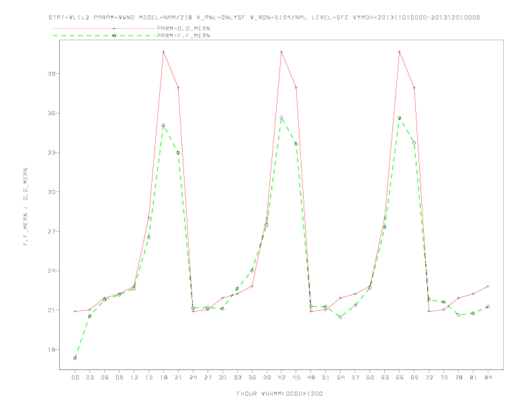
Task: Click x-axis tick label 69
Action: tap(414, 377)
